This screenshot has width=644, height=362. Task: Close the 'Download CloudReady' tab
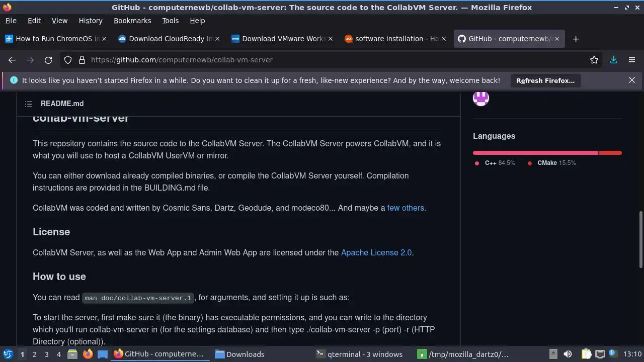pos(217,39)
